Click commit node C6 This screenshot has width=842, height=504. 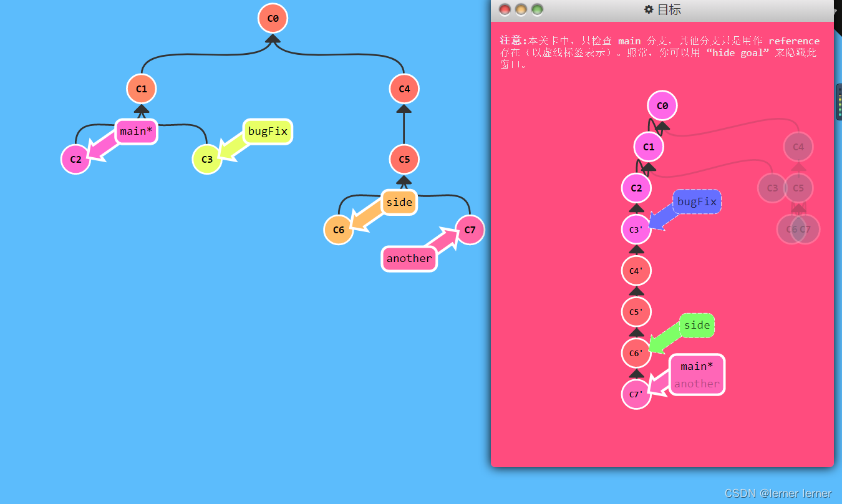point(339,230)
